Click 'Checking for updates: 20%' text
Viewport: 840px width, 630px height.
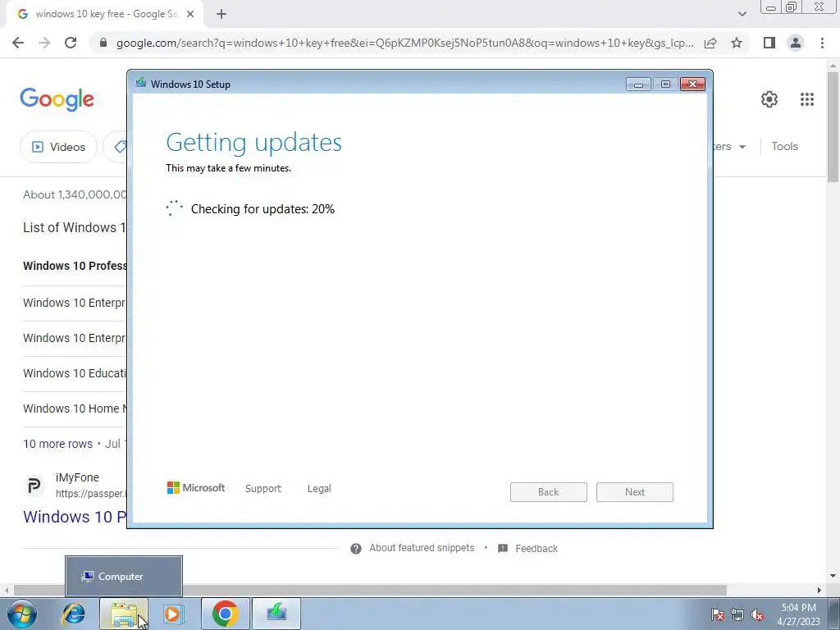coord(262,209)
